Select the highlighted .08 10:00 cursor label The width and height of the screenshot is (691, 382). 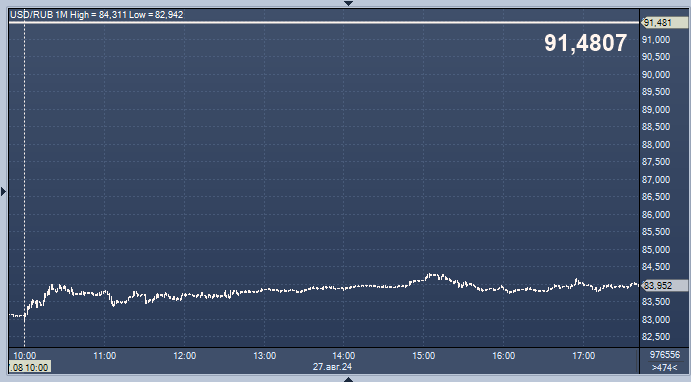click(x=30, y=367)
